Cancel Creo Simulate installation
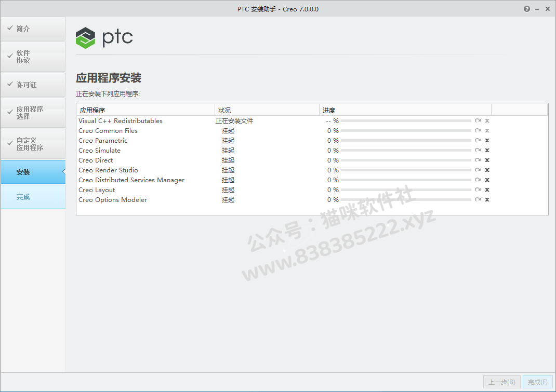This screenshot has width=556, height=392. (x=487, y=150)
